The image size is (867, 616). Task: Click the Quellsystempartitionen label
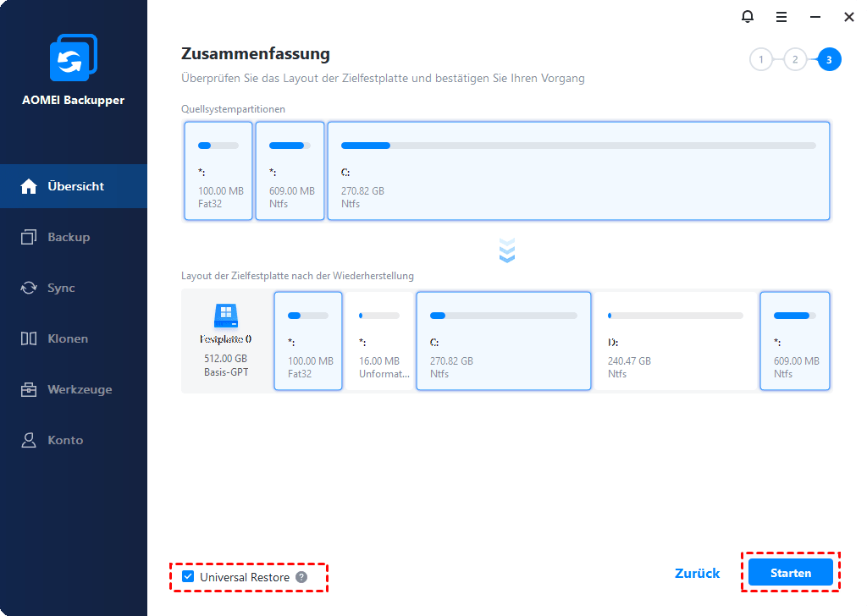234,109
